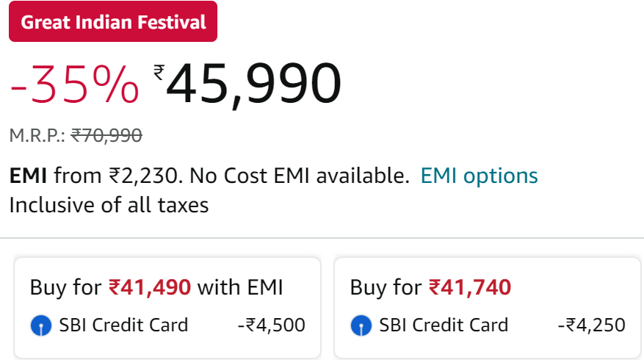The height and width of the screenshot is (360, 644).
Task: Click the SBI logo in the ₹41,740 offer card
Action: [x=361, y=325]
